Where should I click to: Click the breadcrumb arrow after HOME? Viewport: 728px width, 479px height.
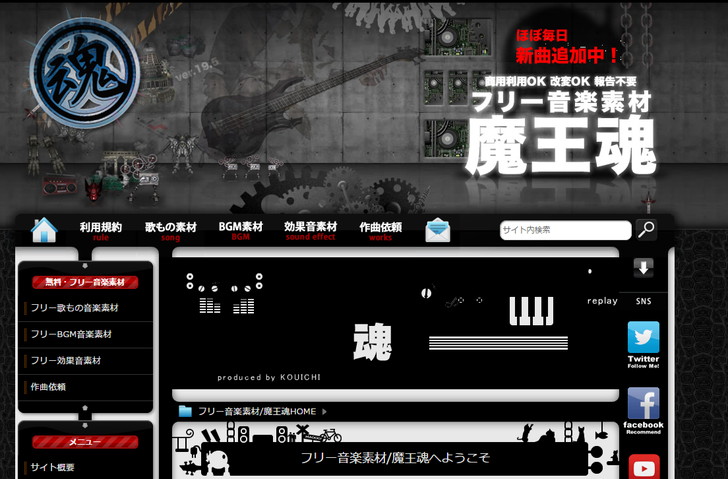coord(324,411)
